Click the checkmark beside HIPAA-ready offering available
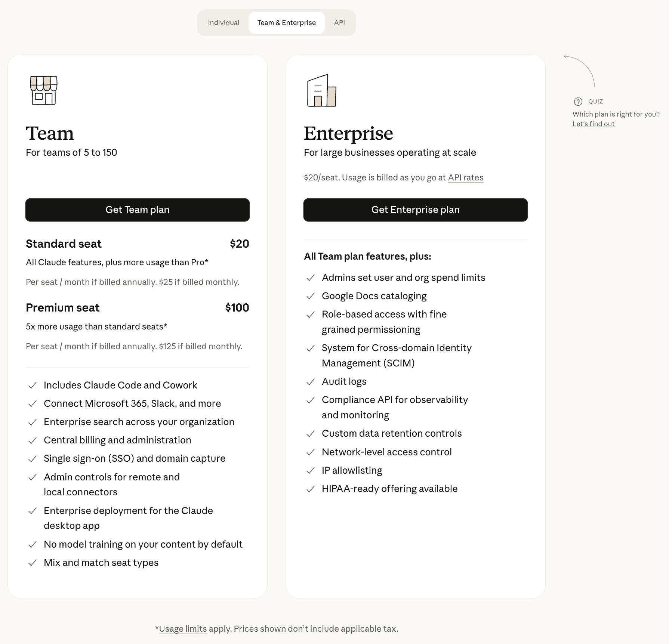669x644 pixels. (311, 489)
